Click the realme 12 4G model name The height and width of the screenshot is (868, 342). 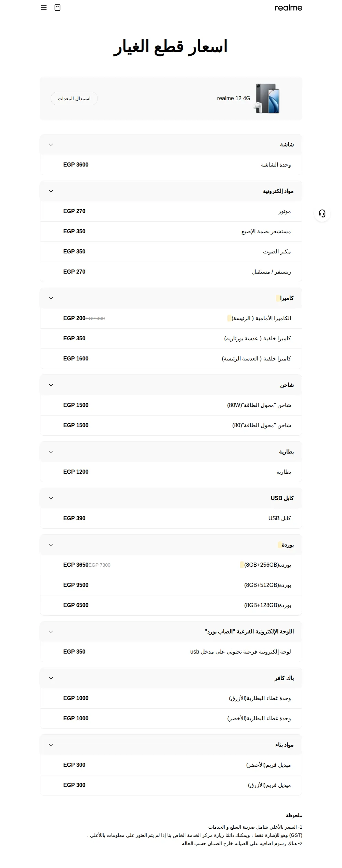coord(234,98)
